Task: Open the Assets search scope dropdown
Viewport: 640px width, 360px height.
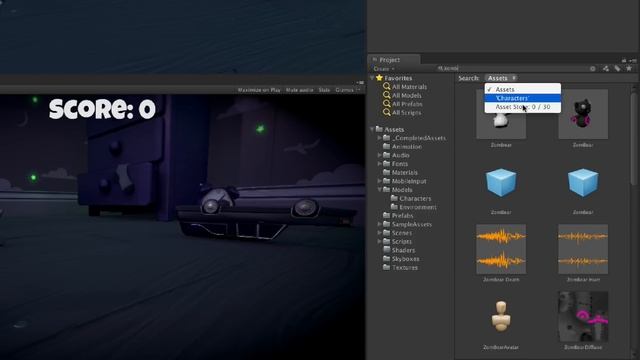Action: click(501, 78)
